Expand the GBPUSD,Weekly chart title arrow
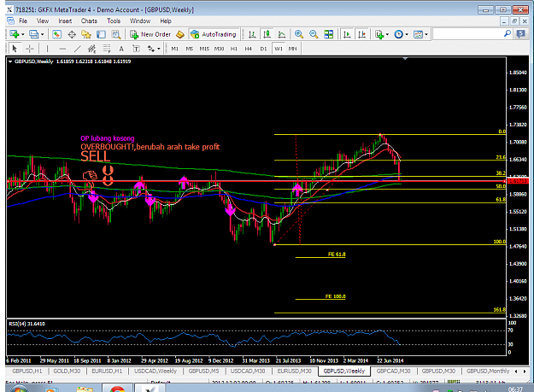This screenshot has height=392, width=534. pos(10,61)
